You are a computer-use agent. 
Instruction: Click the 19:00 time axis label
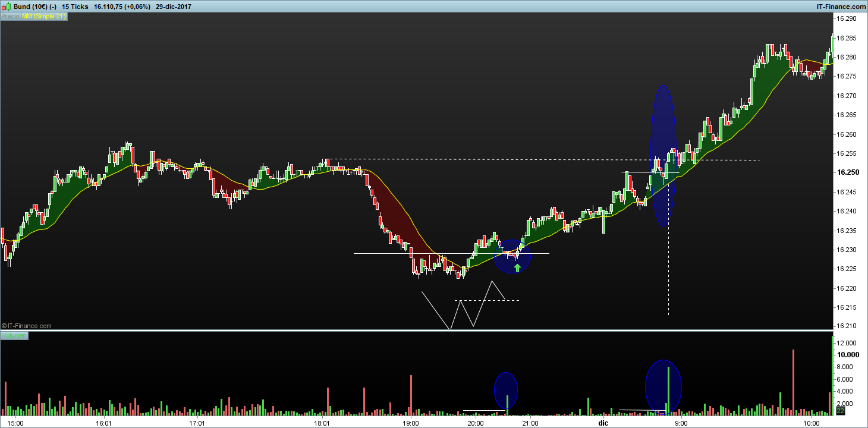pos(411,423)
